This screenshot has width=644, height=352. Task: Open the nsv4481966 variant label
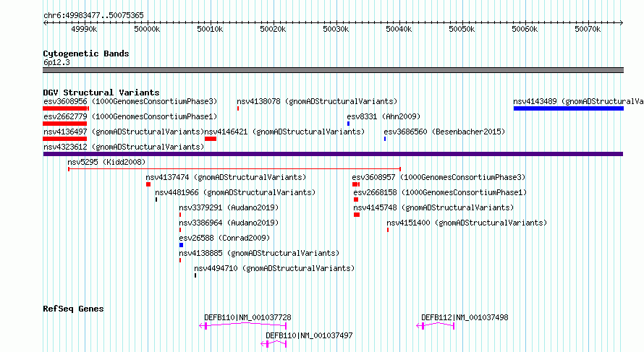pos(235,192)
